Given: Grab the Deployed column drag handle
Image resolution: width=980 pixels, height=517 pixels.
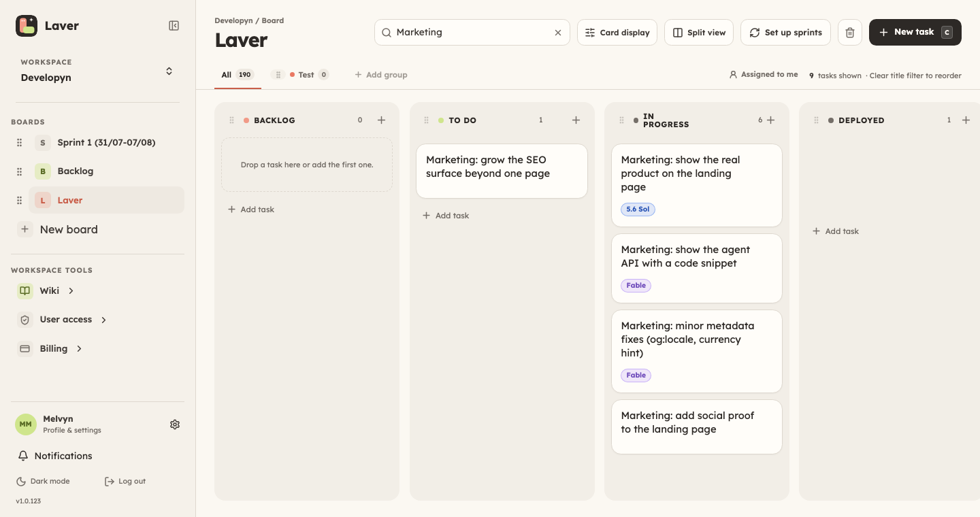Looking at the screenshot, I should click(x=817, y=120).
